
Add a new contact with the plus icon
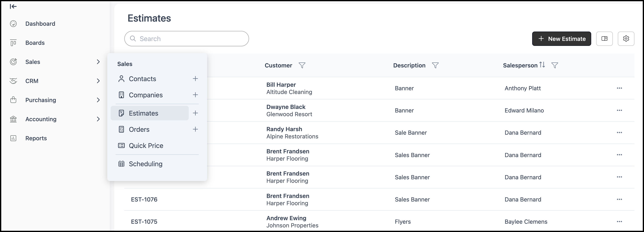195,79
